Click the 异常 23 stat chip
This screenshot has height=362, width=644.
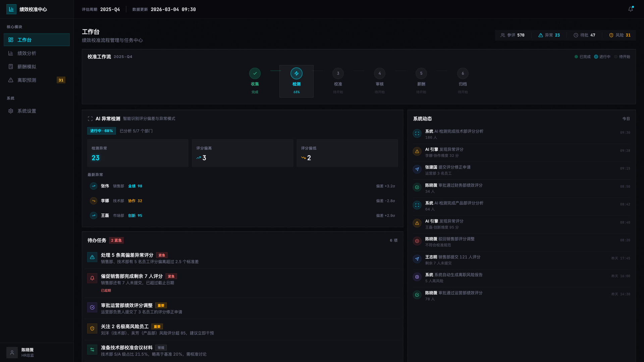point(549,35)
